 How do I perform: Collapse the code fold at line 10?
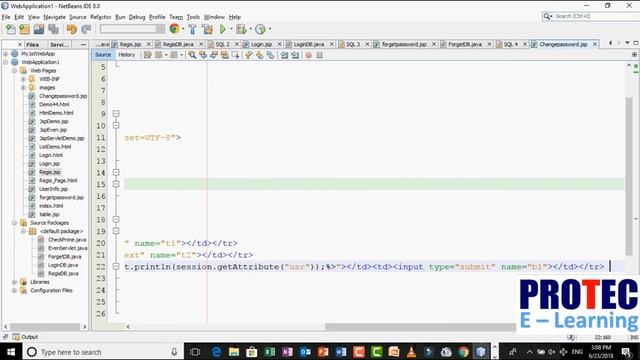[116, 125]
